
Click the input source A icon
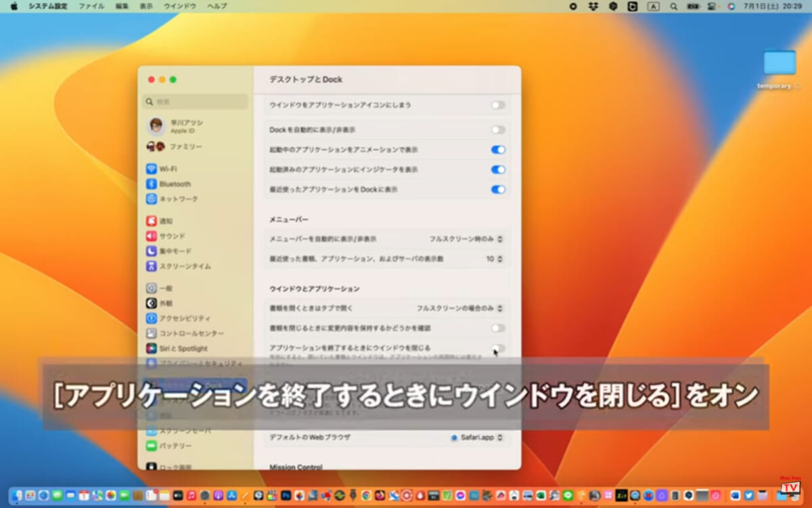tap(653, 6)
